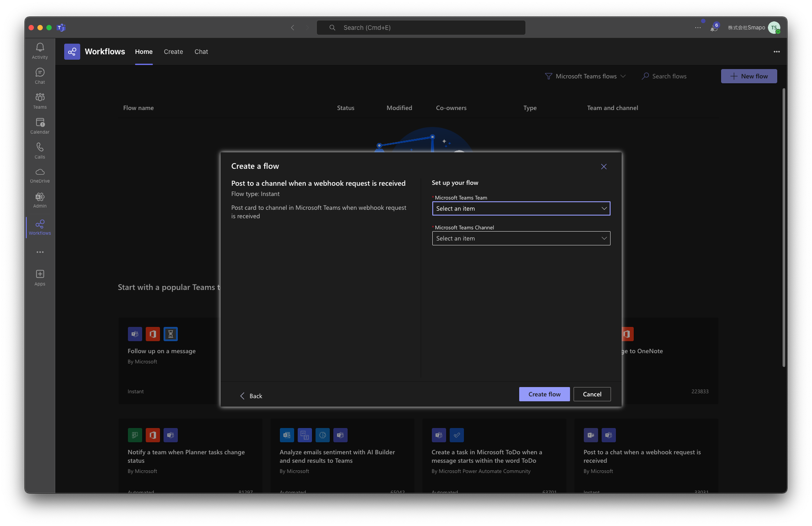Open the Microsoft Teams flows filter dropdown
This screenshot has height=526, width=812.
tap(586, 76)
